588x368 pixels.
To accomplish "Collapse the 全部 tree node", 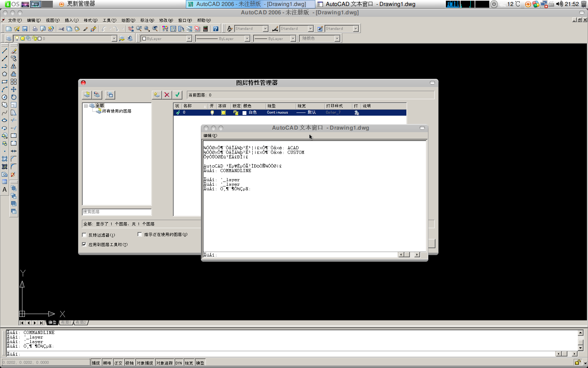I will (86, 105).
